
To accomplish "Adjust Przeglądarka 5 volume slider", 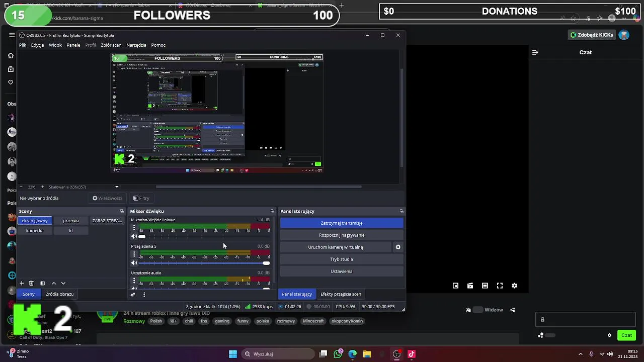I will [x=204, y=263].
